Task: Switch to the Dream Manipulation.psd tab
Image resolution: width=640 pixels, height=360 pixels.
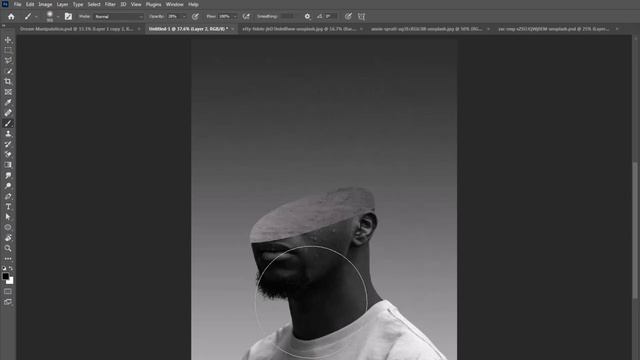Action: pyautogui.click(x=77, y=29)
